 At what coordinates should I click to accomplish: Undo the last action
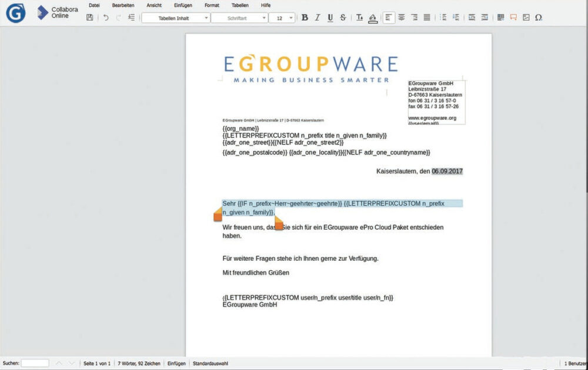pyautogui.click(x=106, y=18)
